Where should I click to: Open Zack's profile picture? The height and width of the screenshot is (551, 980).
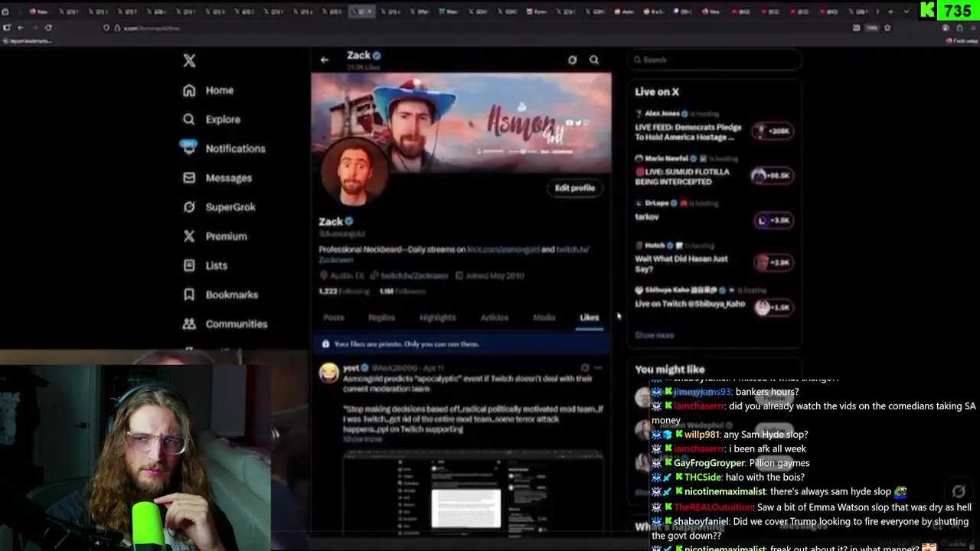click(x=354, y=173)
